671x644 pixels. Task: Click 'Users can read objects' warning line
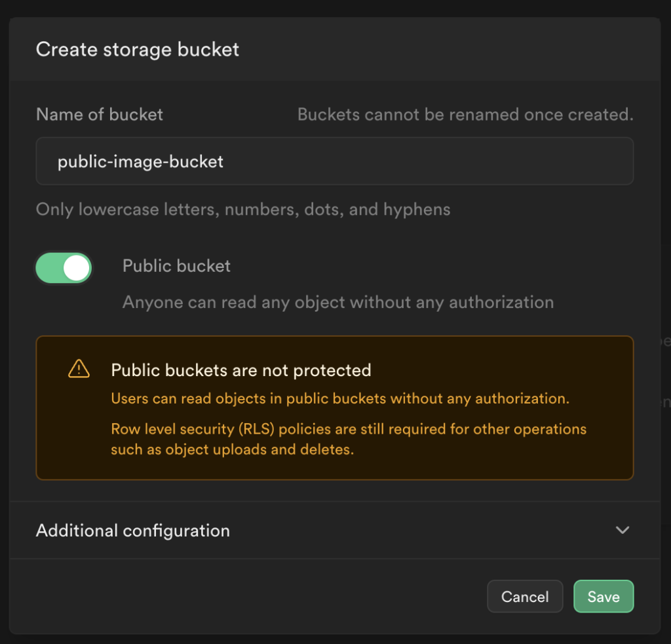[339, 399]
